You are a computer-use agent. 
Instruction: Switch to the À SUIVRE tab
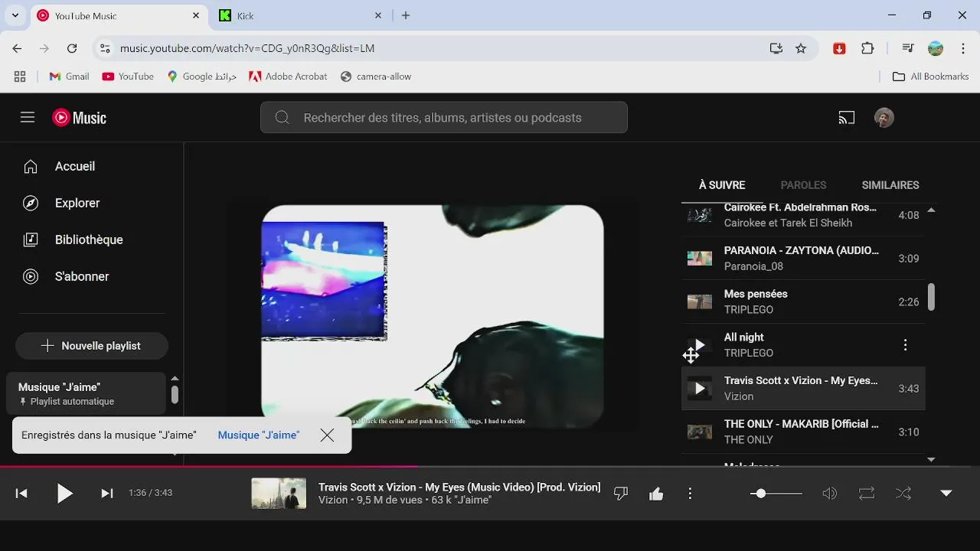pos(722,185)
